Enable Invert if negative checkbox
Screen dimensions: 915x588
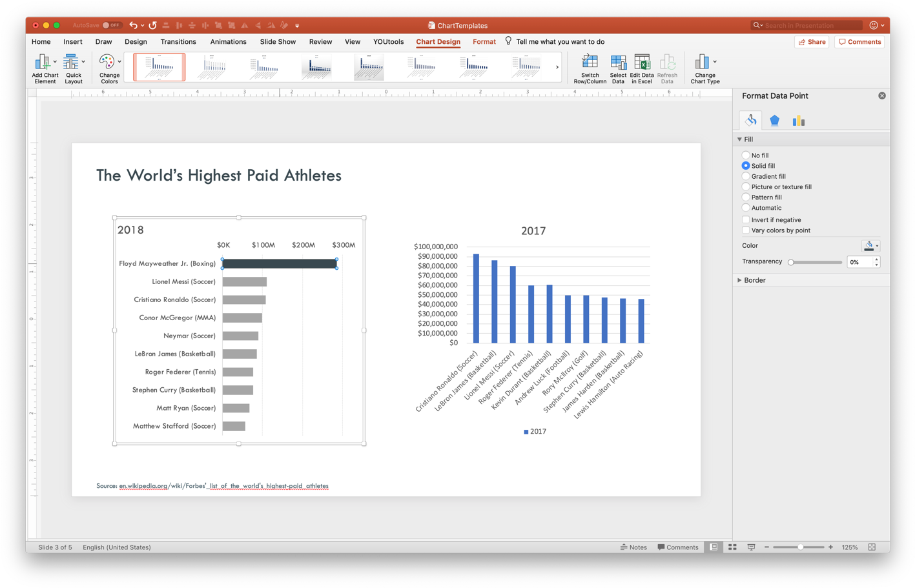[746, 219]
